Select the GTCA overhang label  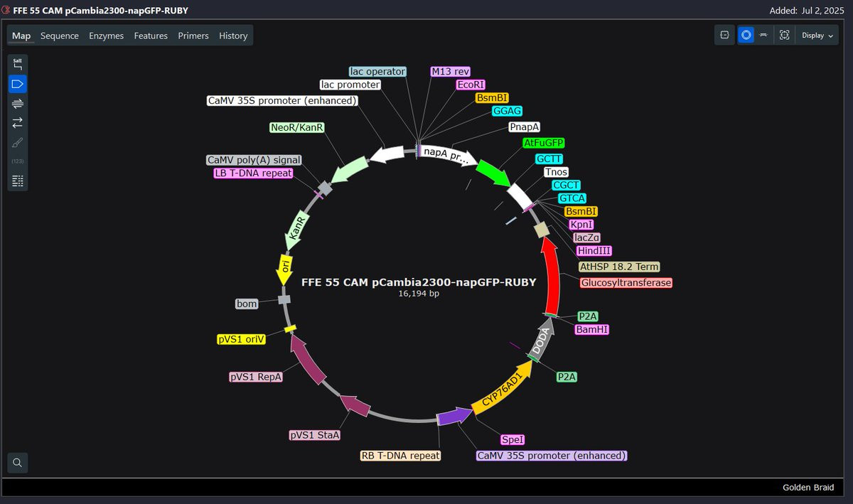click(572, 198)
